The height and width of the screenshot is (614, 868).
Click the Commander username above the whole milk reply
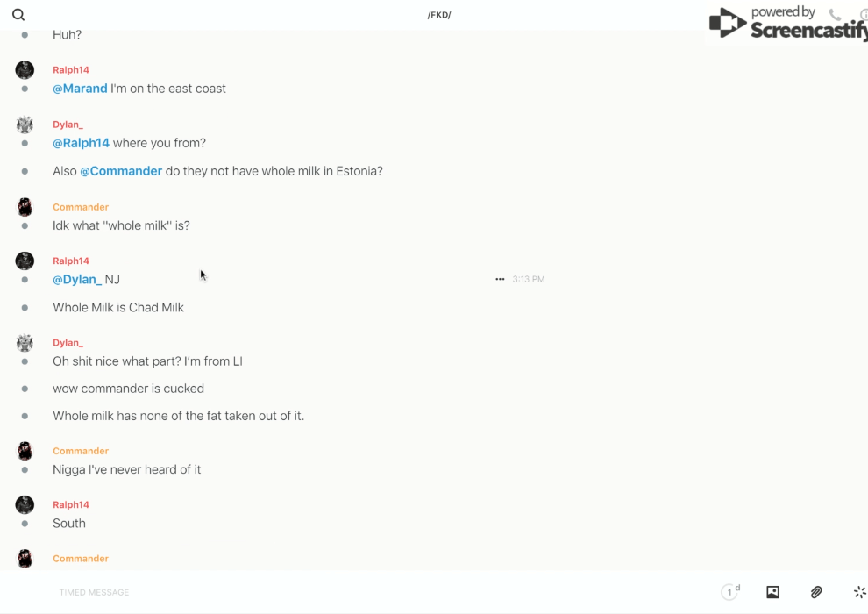[81, 207]
